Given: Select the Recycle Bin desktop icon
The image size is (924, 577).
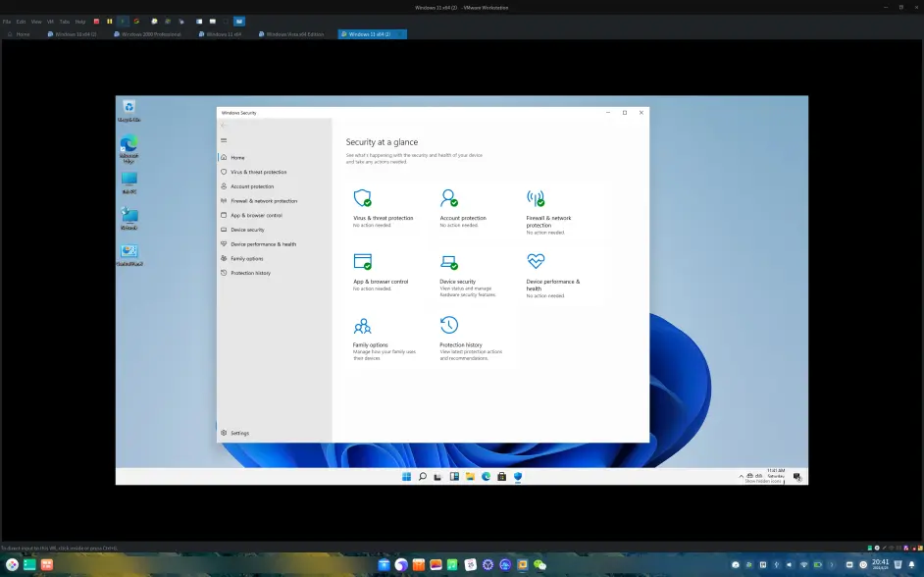Looking at the screenshot, I should point(129,111).
